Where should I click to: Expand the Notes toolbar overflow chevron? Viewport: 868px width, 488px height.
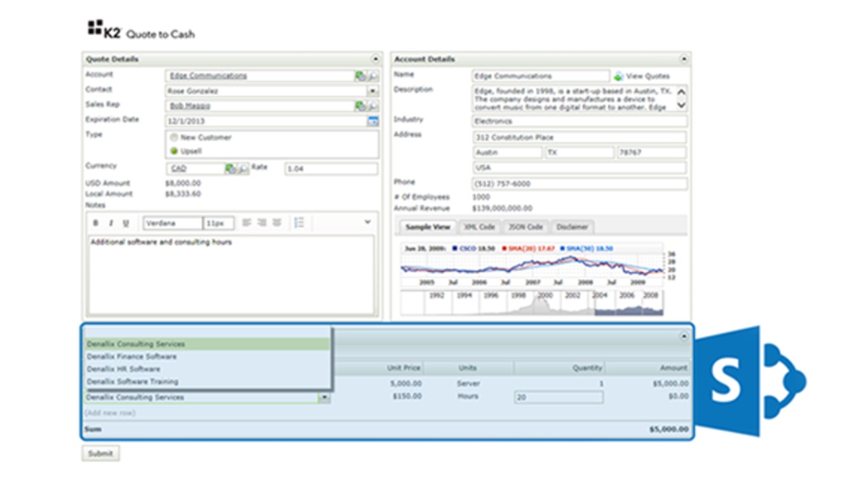point(367,222)
